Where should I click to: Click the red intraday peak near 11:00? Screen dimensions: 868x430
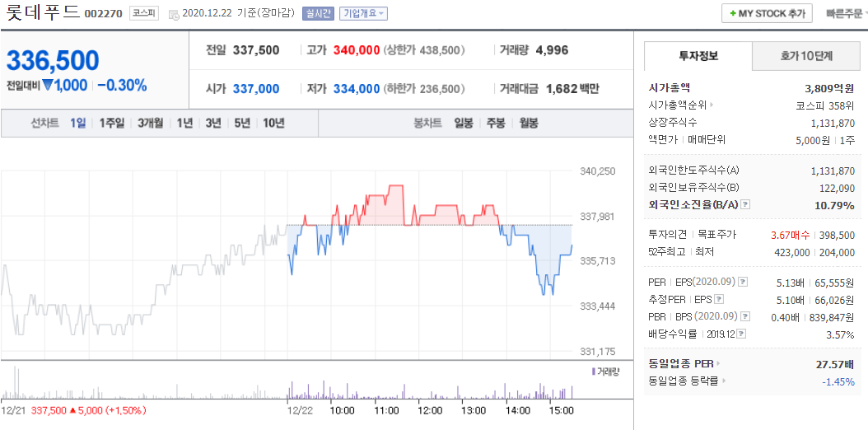(x=396, y=186)
